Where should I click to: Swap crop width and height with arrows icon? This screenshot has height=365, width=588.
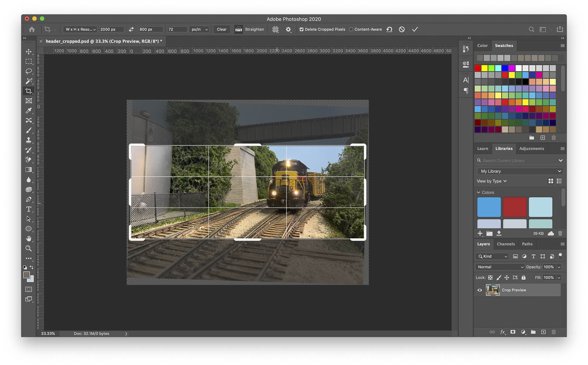131,29
